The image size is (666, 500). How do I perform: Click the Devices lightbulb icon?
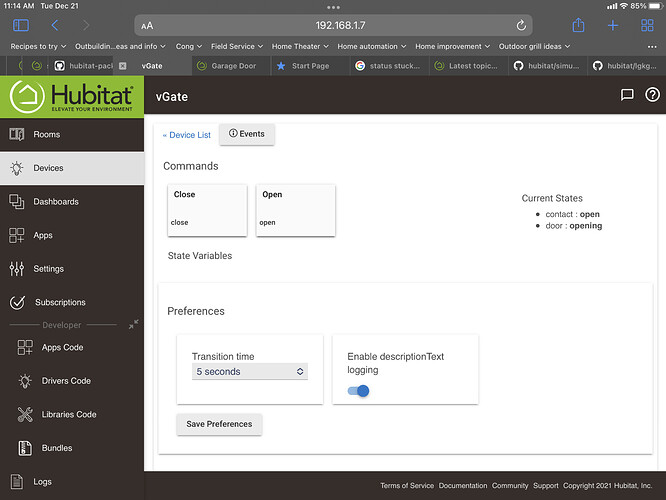click(x=17, y=168)
